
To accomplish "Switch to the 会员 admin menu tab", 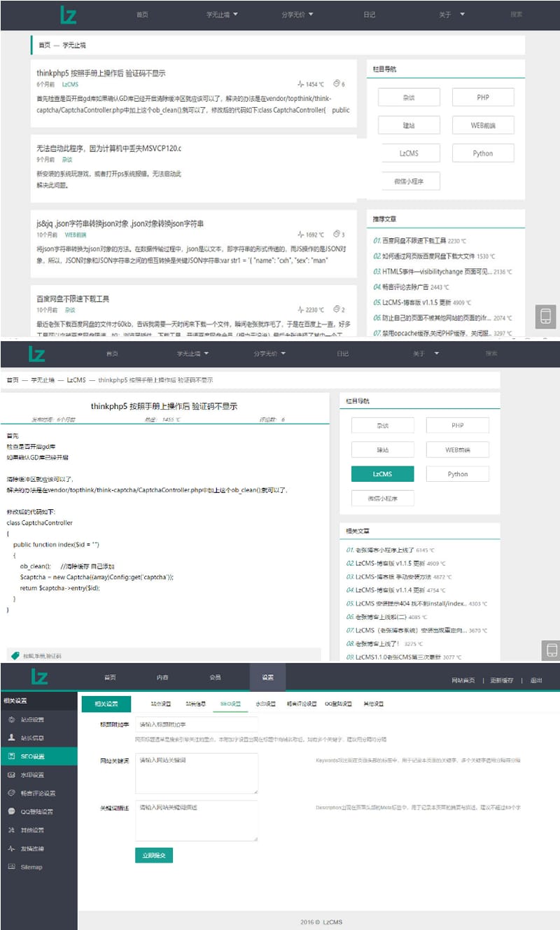I will tap(214, 676).
